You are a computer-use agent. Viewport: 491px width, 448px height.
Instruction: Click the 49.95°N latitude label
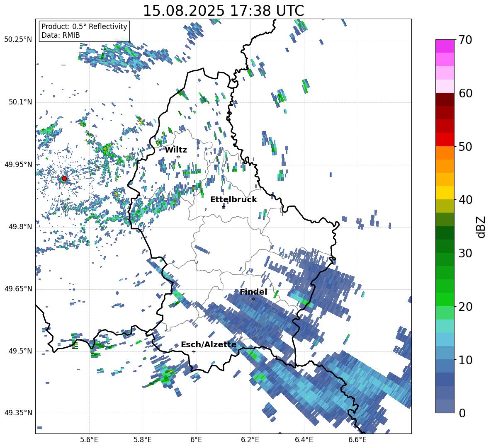[x=18, y=165]
